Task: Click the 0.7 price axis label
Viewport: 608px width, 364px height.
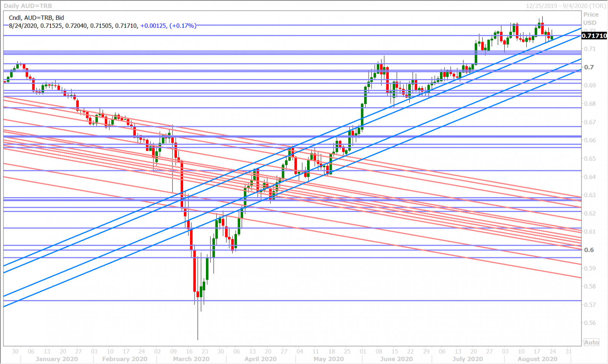Action: 589,67
